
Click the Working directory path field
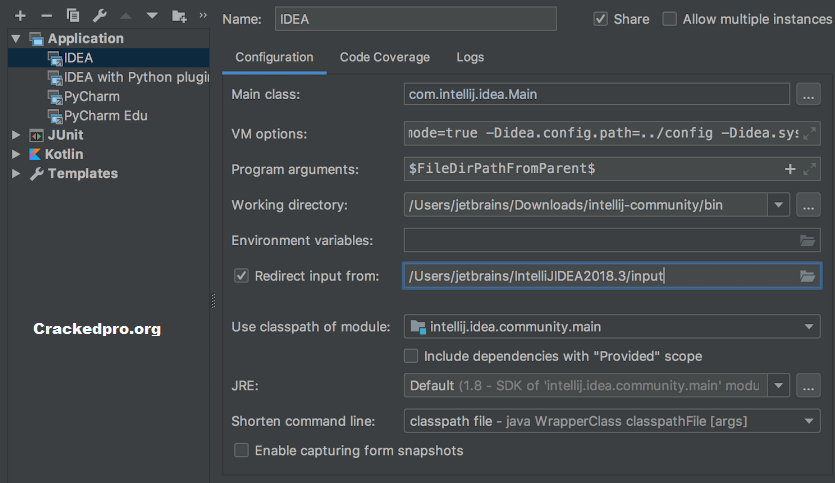(586, 205)
